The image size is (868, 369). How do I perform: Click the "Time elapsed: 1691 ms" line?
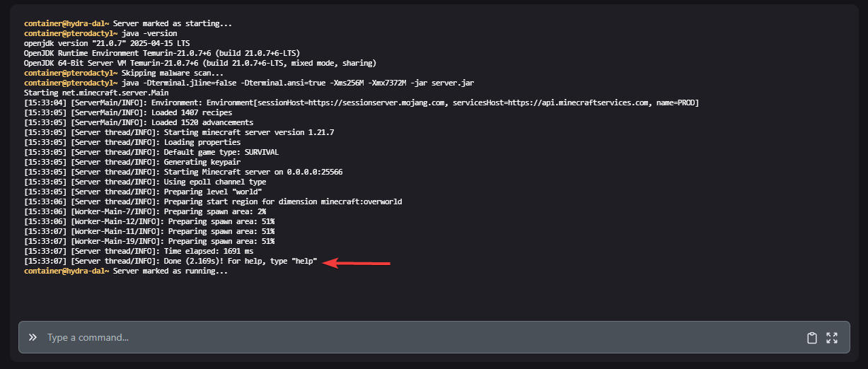[139, 251]
